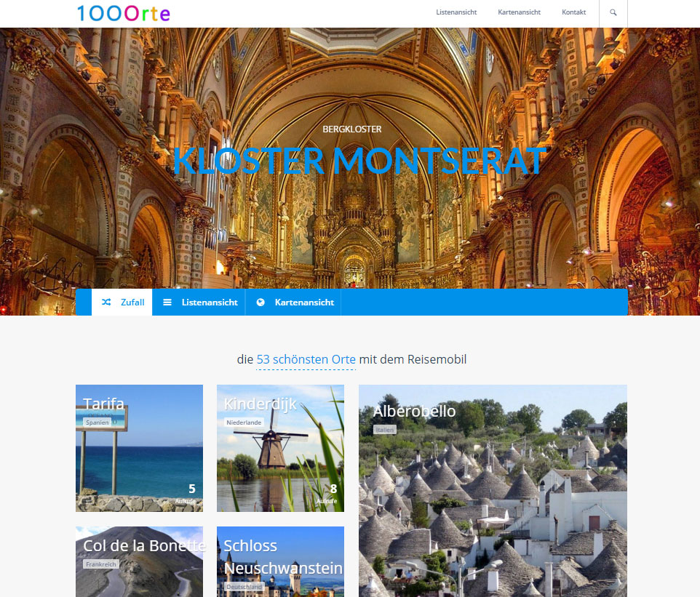Image resolution: width=700 pixels, height=597 pixels.
Task: Select the Zufall tab
Action: click(x=122, y=302)
